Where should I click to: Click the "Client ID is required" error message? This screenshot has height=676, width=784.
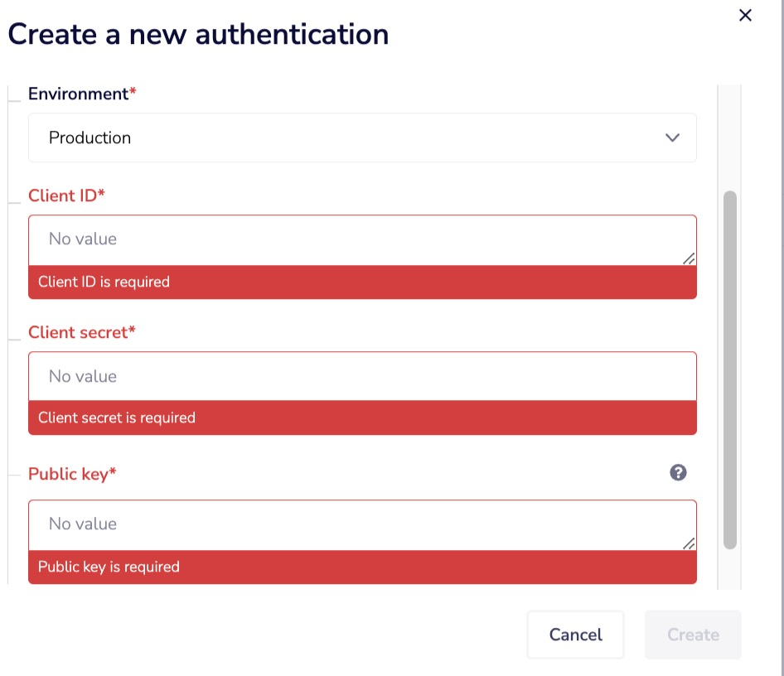[x=104, y=282]
